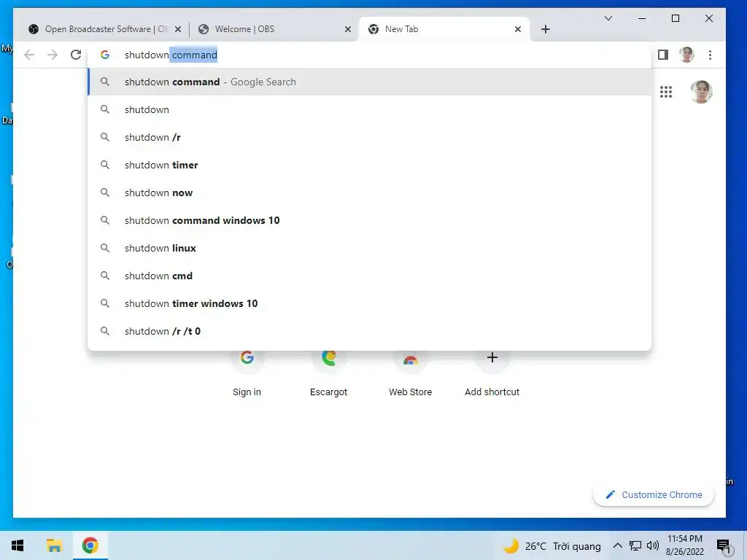Click the address bar text field
Viewport: 747px width, 560px height.
(369, 55)
